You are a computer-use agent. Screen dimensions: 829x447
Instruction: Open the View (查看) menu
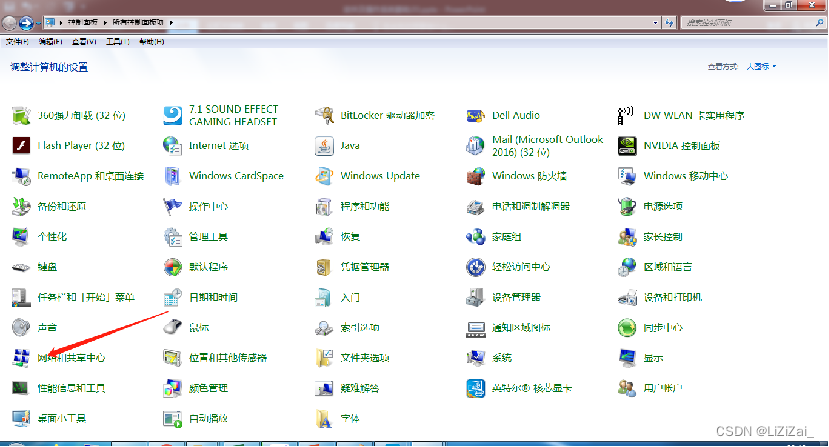[x=84, y=41]
